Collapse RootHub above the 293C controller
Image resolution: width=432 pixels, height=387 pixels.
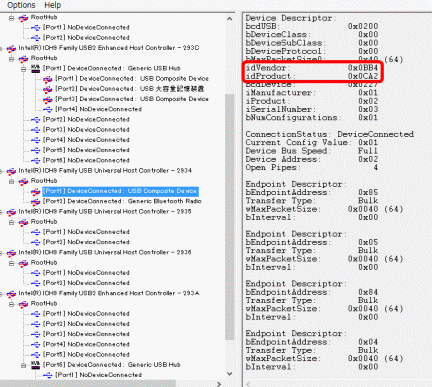12,18
